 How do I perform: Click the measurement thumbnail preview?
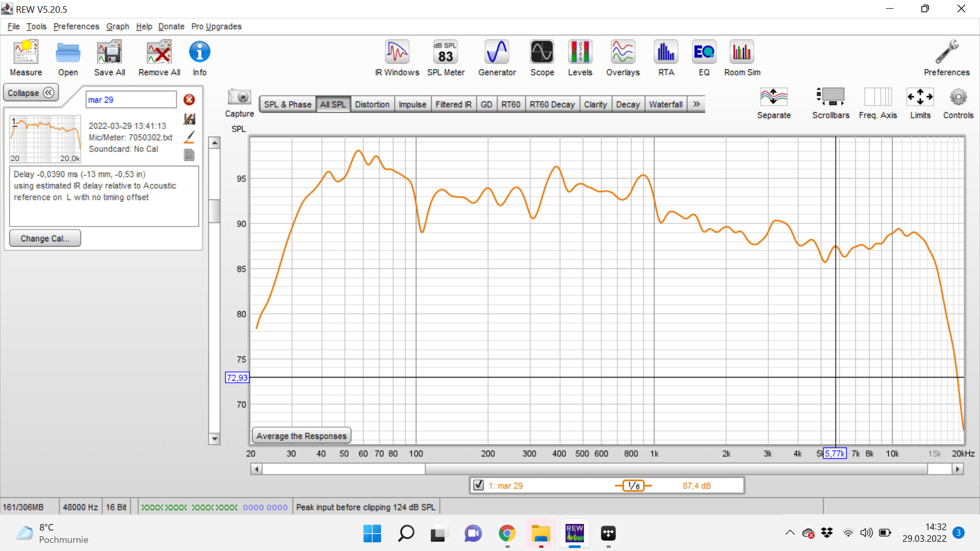point(45,139)
